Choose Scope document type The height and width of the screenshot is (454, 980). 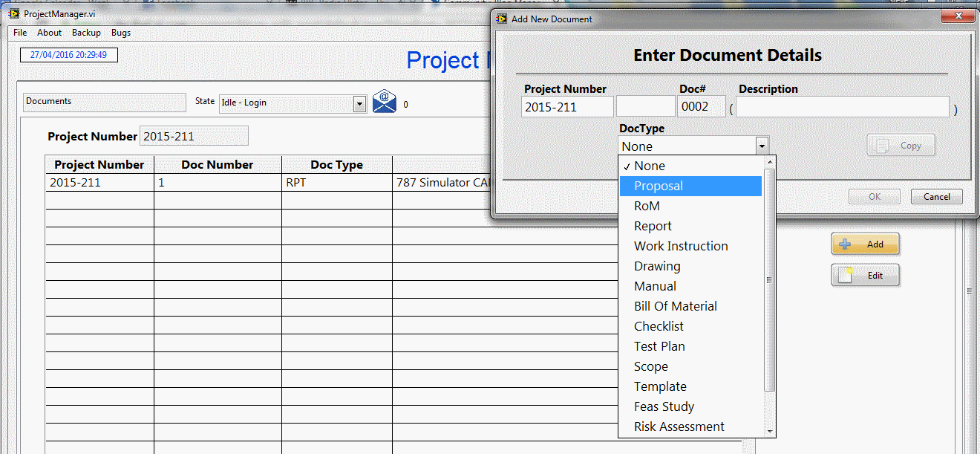(x=691, y=366)
